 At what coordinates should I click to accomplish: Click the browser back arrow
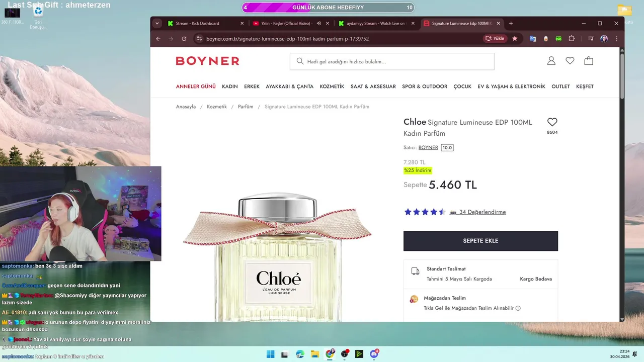tap(158, 39)
